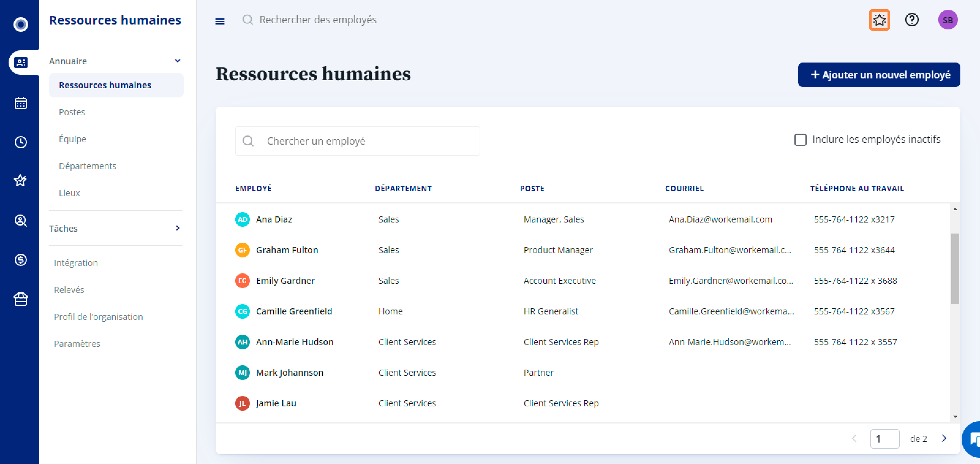
Task: Sort by DÉPARTEMENT column header
Action: pos(403,189)
